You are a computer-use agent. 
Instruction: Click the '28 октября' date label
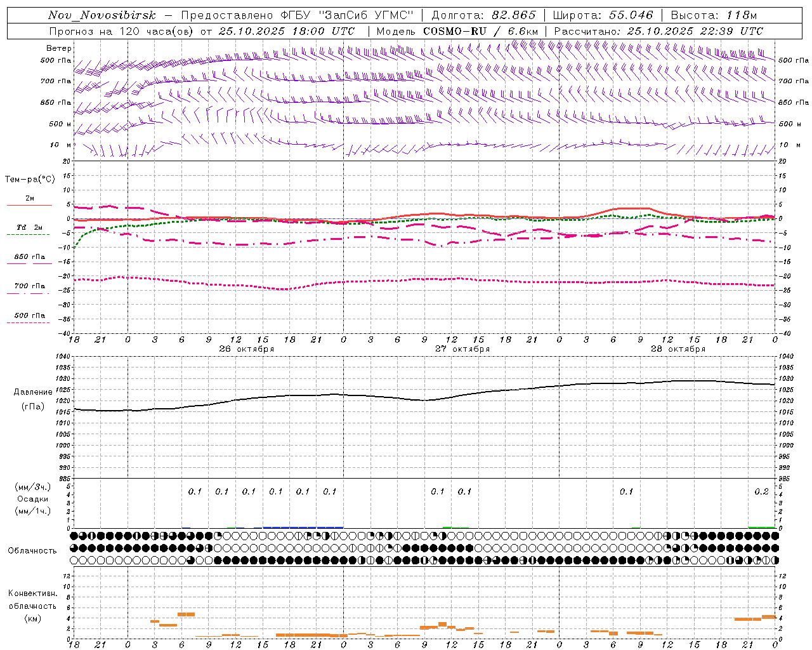coord(678,349)
